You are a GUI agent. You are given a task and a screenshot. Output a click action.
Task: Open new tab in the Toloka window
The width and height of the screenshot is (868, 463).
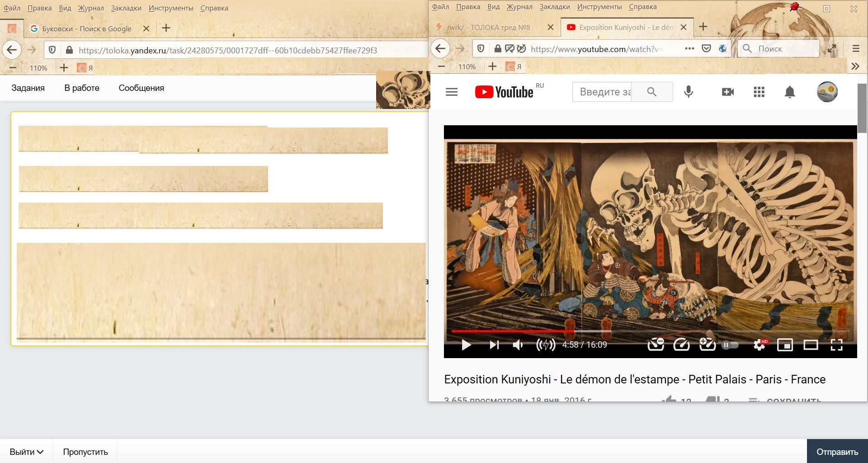[166, 28]
